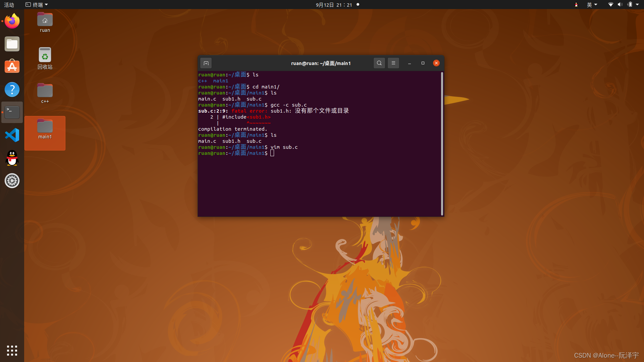Show all applications grid
Image resolution: width=644 pixels, height=362 pixels.
point(12,351)
